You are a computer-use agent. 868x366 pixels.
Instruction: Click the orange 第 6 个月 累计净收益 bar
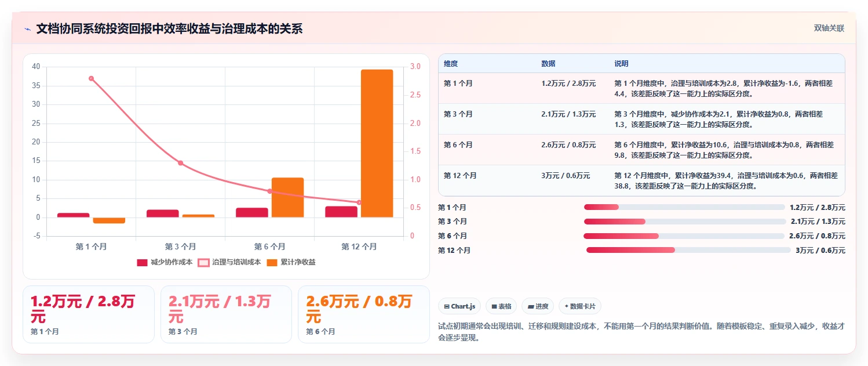[287, 198]
